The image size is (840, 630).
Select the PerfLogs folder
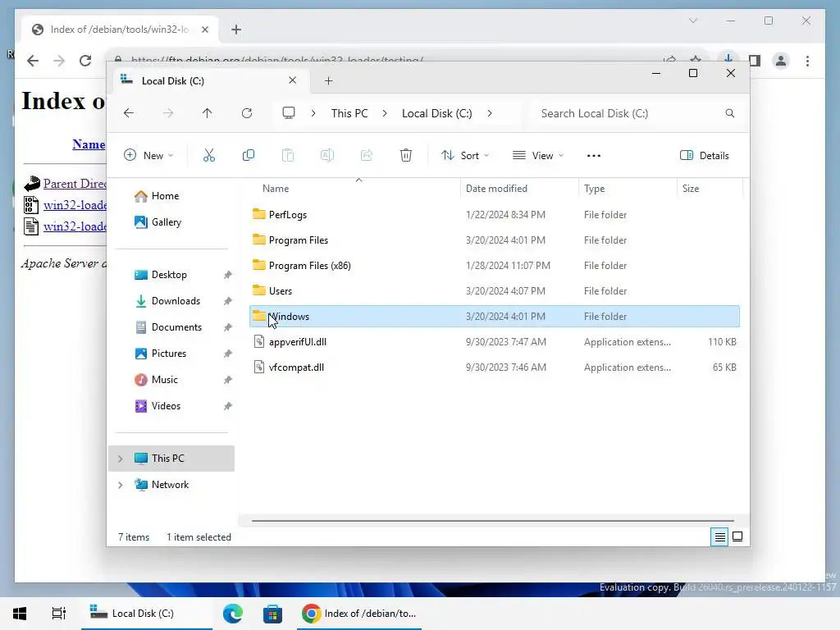pyautogui.click(x=494, y=215)
